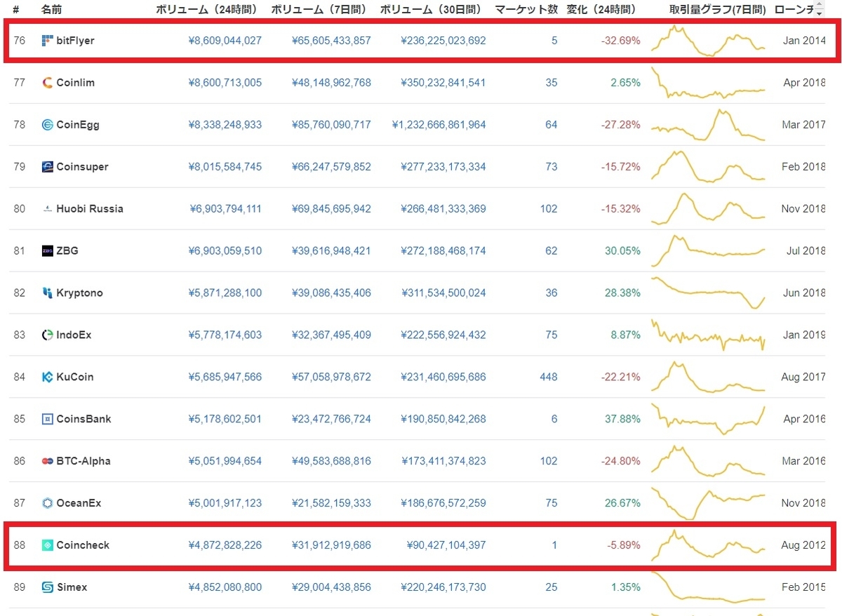Click the Coinsuper logo icon

coord(48,167)
